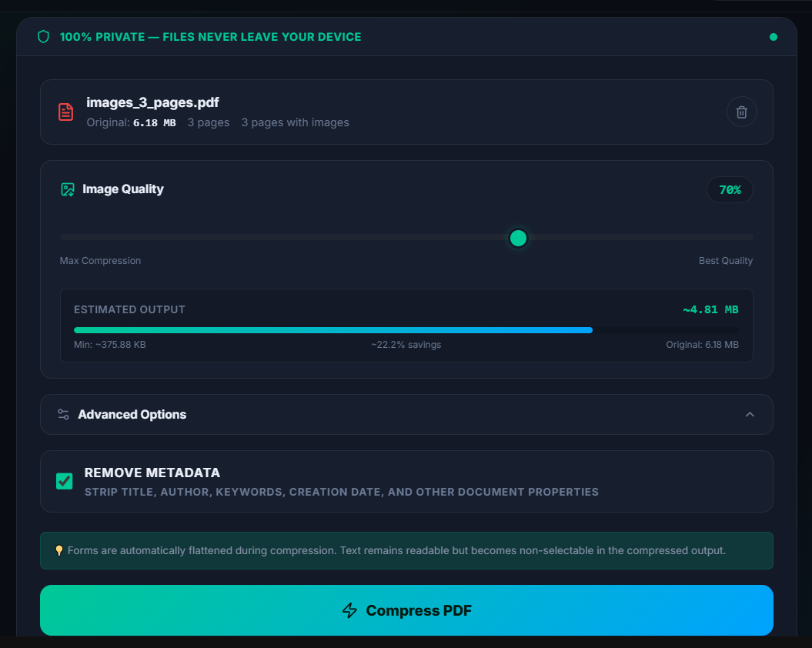Click the red PDF file icon
This screenshot has width=812, height=648.
(x=65, y=112)
